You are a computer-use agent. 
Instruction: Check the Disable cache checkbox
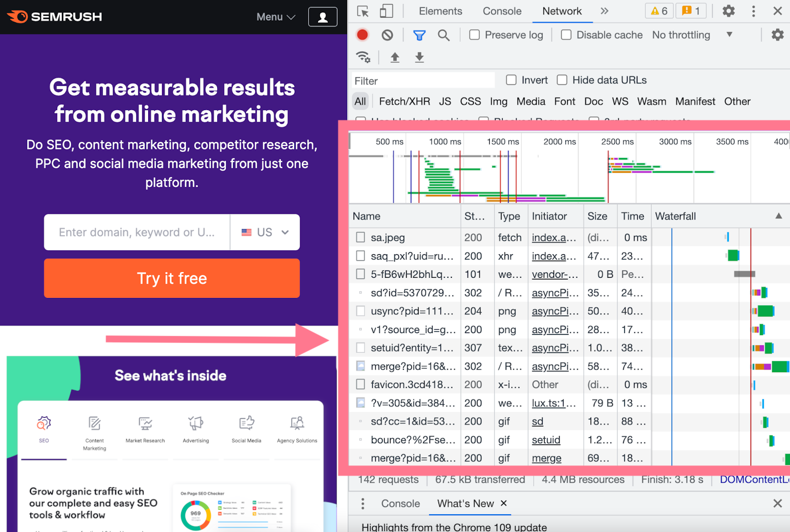pyautogui.click(x=565, y=35)
